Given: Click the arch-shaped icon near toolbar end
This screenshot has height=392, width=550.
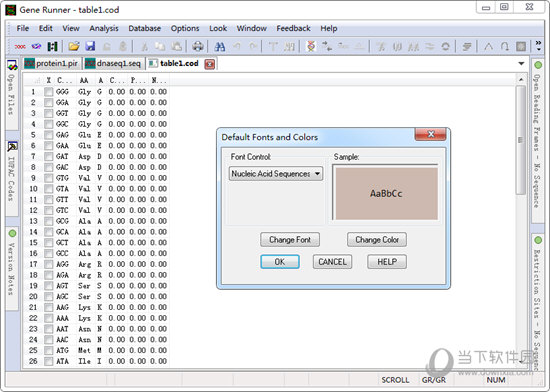Looking at the screenshot, I should 505,46.
